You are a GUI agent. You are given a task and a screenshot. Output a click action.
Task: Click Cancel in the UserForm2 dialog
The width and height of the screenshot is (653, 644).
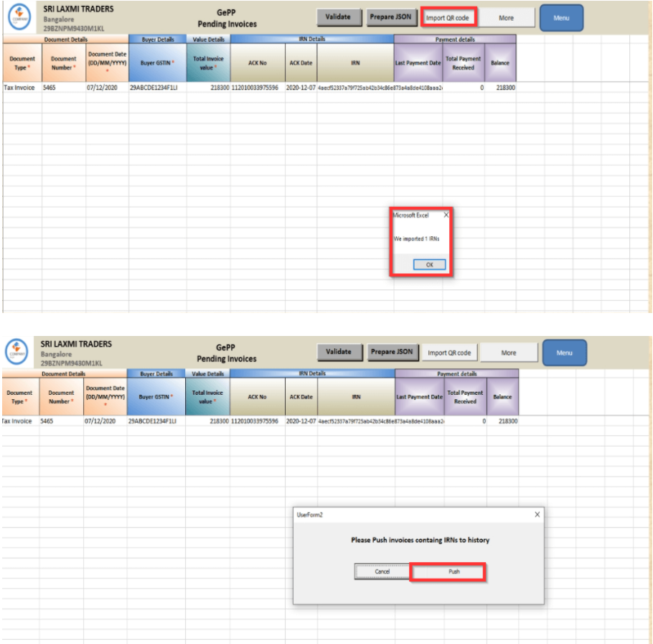(x=382, y=571)
